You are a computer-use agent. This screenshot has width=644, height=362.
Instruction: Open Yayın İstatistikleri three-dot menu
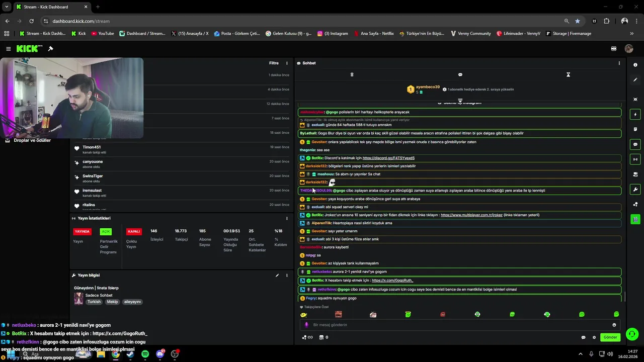(x=287, y=218)
